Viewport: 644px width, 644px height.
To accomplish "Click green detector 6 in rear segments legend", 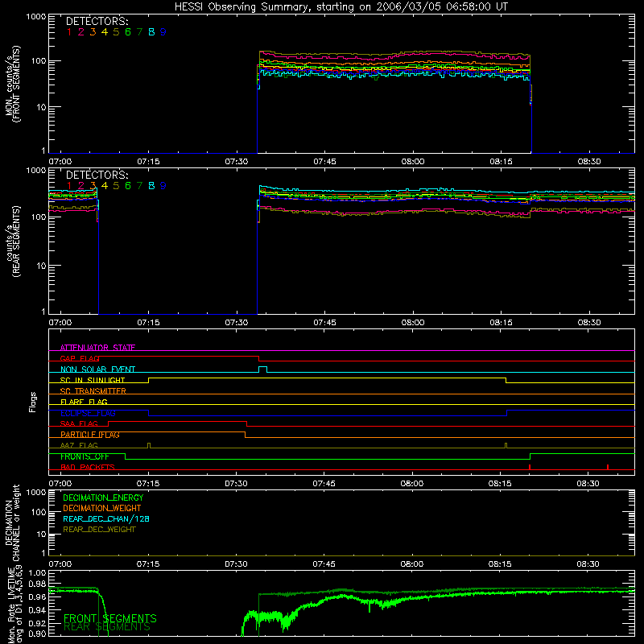I will 128,186.
